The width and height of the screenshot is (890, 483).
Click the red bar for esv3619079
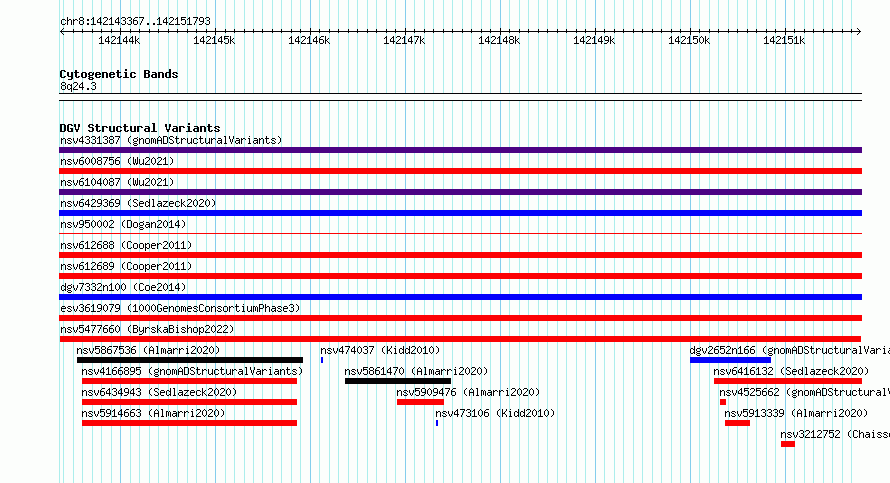pyautogui.click(x=460, y=318)
